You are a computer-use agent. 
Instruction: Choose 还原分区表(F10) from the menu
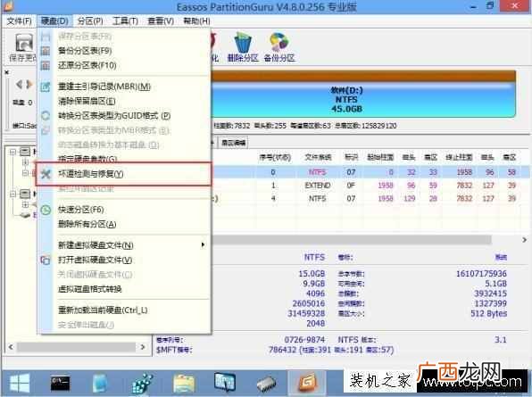(125, 65)
